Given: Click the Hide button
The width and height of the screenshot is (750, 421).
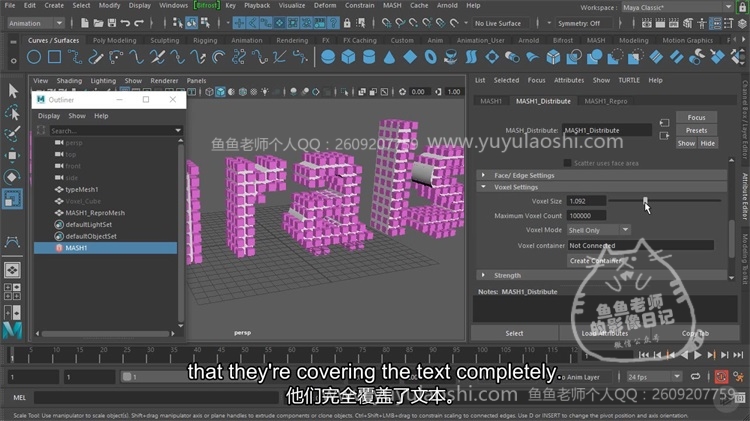Looking at the screenshot, I should click(707, 143).
